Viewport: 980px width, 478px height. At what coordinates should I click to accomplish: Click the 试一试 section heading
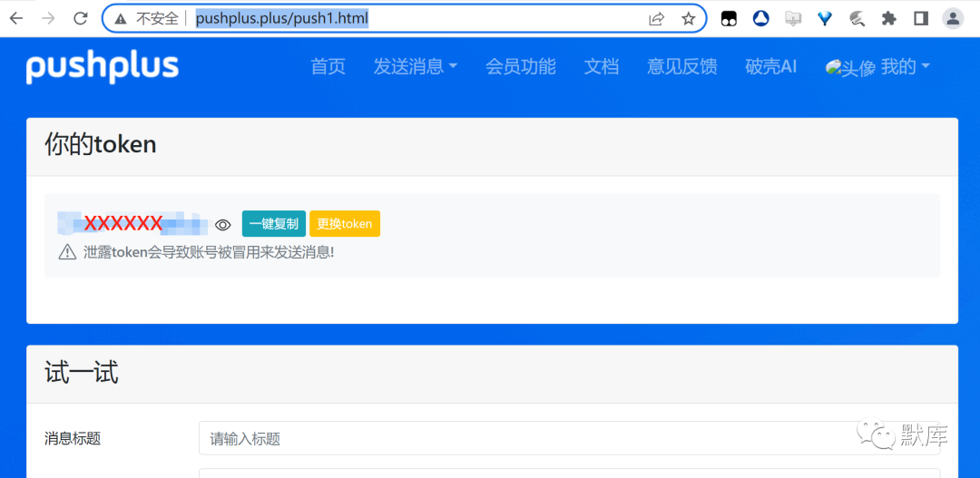[82, 373]
